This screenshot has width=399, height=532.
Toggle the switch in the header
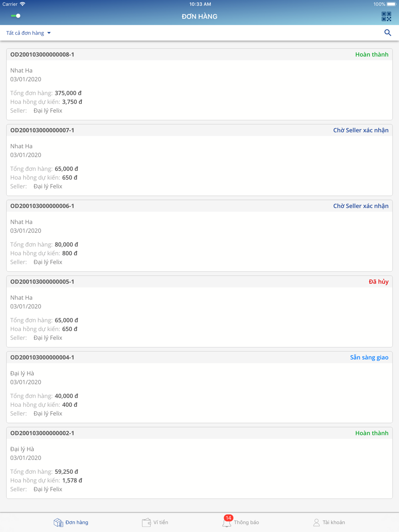(16, 16)
